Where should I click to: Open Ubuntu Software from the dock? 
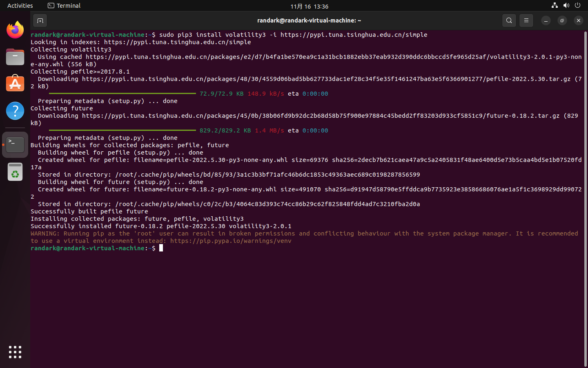click(15, 84)
